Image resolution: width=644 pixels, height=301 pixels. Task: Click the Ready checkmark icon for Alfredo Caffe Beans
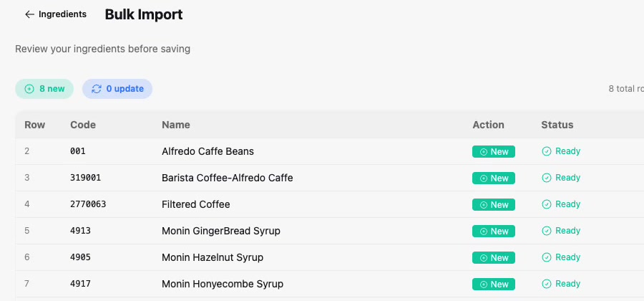(x=546, y=151)
